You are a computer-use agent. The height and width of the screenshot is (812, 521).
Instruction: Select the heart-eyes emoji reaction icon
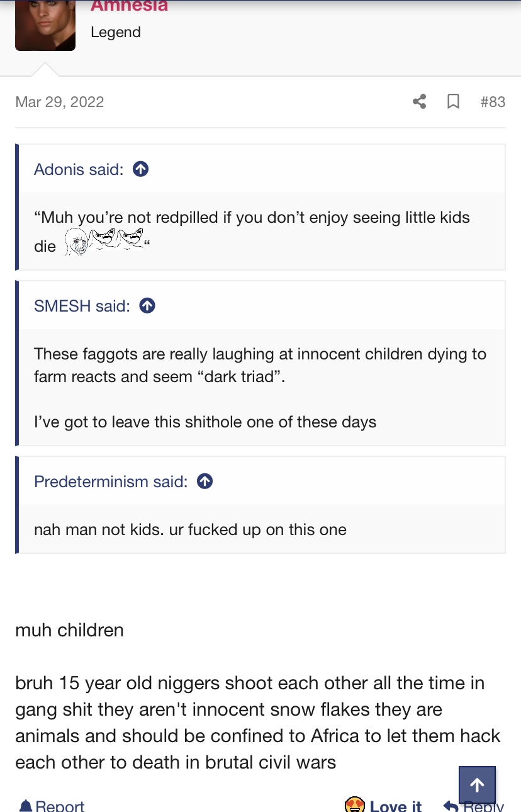355,805
